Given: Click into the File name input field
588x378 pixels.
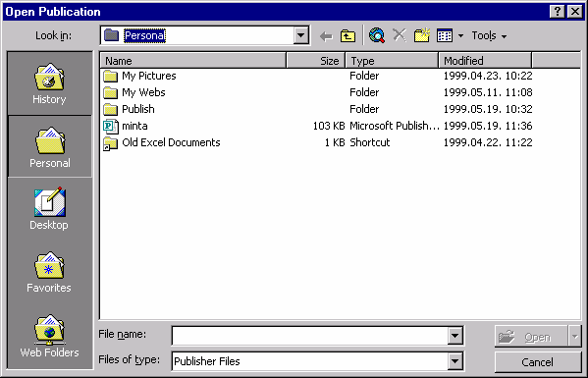Looking at the screenshot, I should [x=310, y=336].
